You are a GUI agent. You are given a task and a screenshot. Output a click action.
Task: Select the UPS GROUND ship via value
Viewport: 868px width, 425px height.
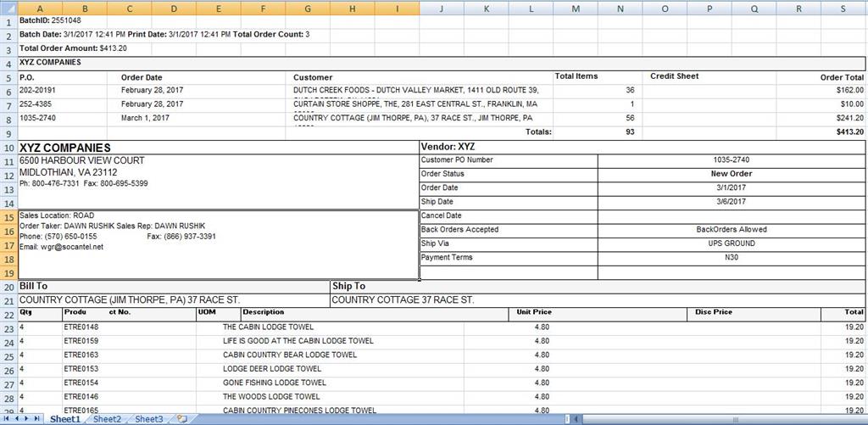(732, 243)
